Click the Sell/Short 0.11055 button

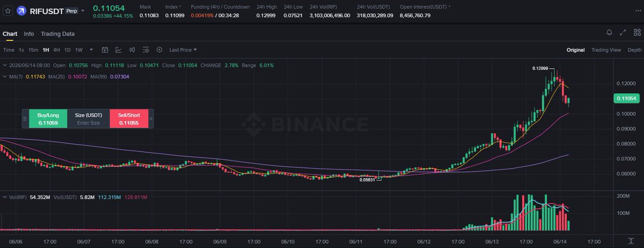click(x=129, y=119)
